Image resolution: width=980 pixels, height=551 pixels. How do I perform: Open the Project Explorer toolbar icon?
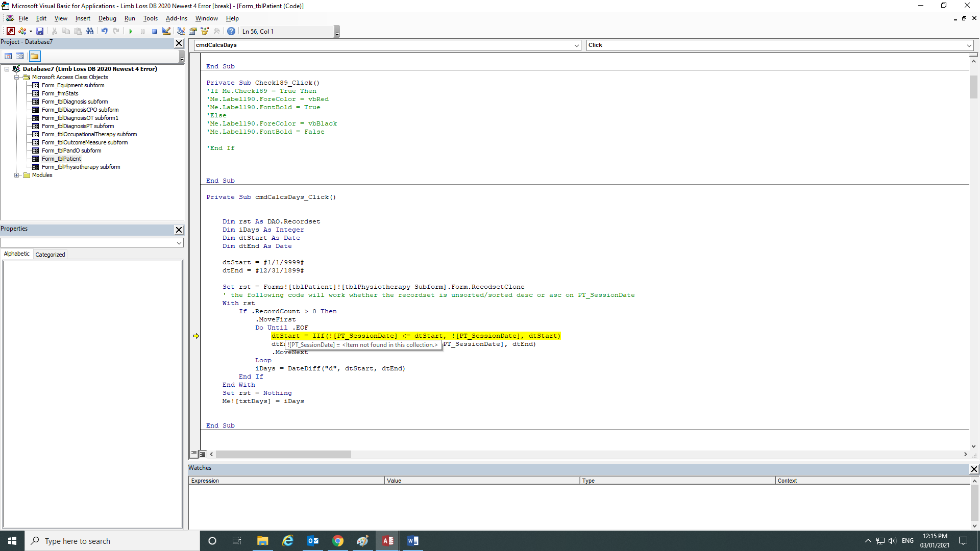click(x=181, y=31)
